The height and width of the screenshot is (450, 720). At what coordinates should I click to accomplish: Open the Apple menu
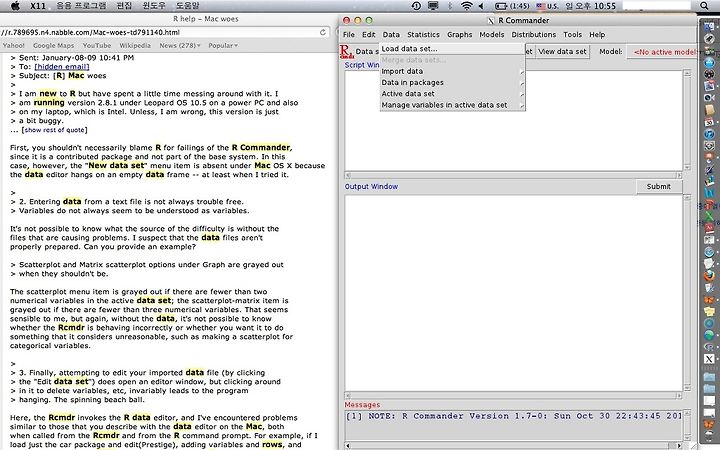[x=15, y=6]
